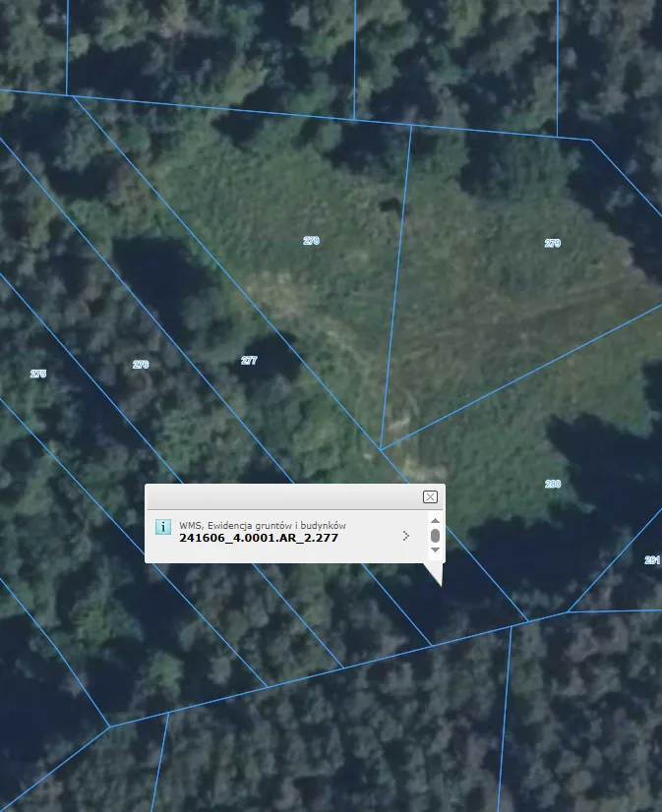Click parcel label 276 on the map
The width and height of the screenshot is (662, 812).
click(141, 365)
